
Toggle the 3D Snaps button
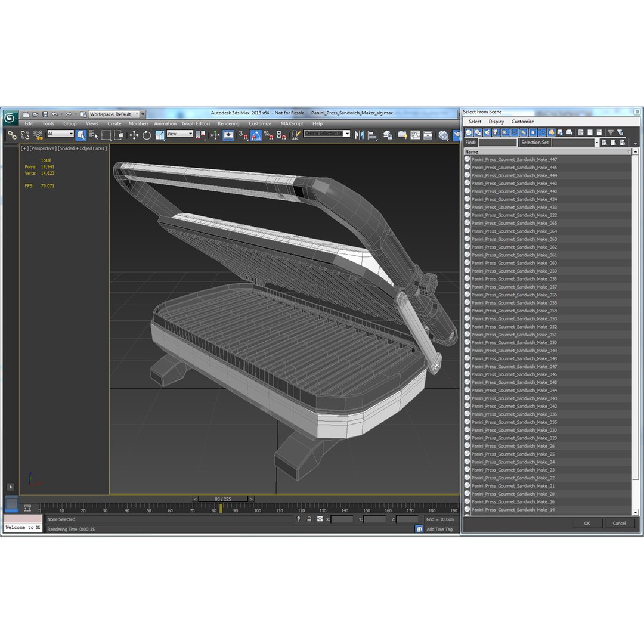pos(243,135)
